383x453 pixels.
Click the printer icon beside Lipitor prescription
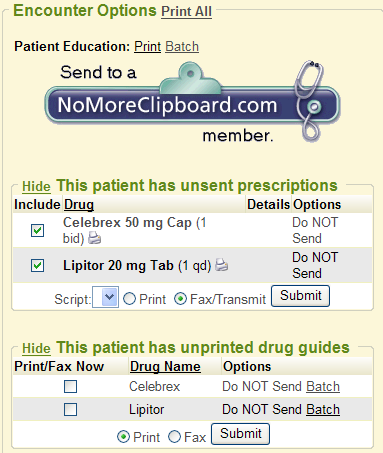[222, 265]
